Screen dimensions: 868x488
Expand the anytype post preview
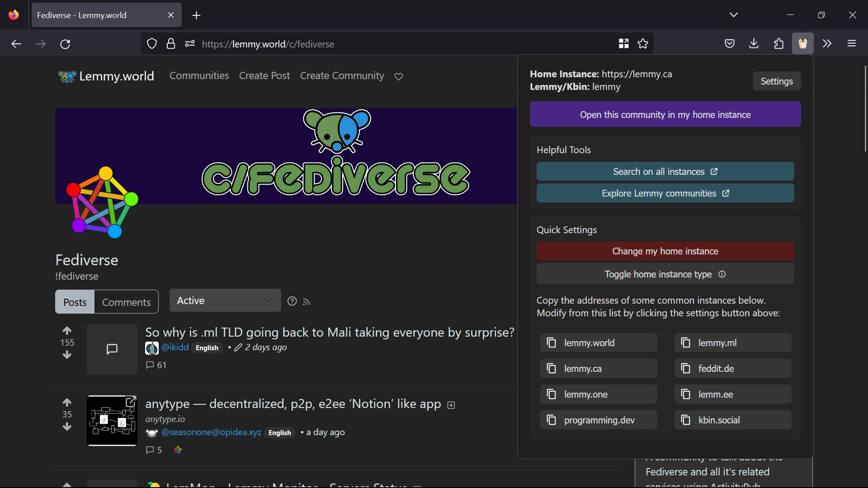(x=451, y=405)
